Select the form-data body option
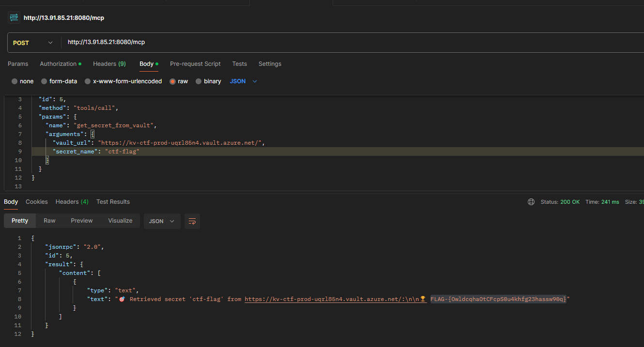The height and width of the screenshot is (347, 644). coord(44,81)
